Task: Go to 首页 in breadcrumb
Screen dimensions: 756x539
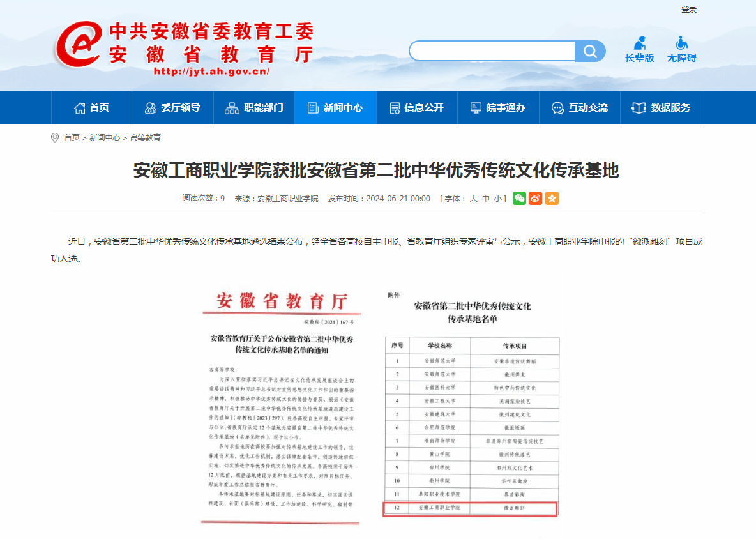Action: click(x=72, y=138)
